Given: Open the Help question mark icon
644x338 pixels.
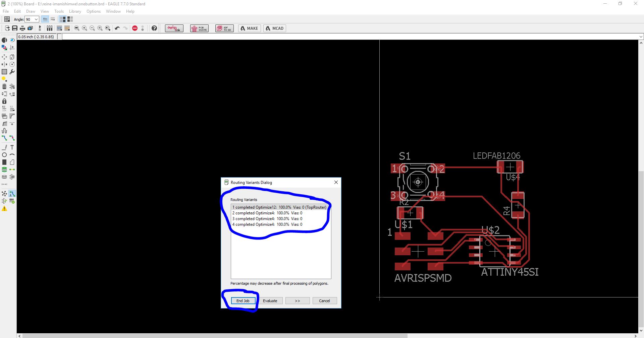Looking at the screenshot, I should tap(154, 28).
